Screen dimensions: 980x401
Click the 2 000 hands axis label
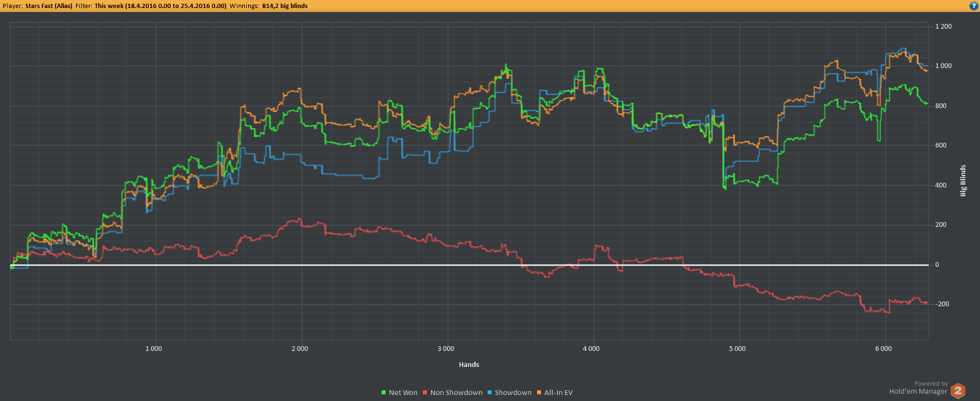[x=300, y=348]
